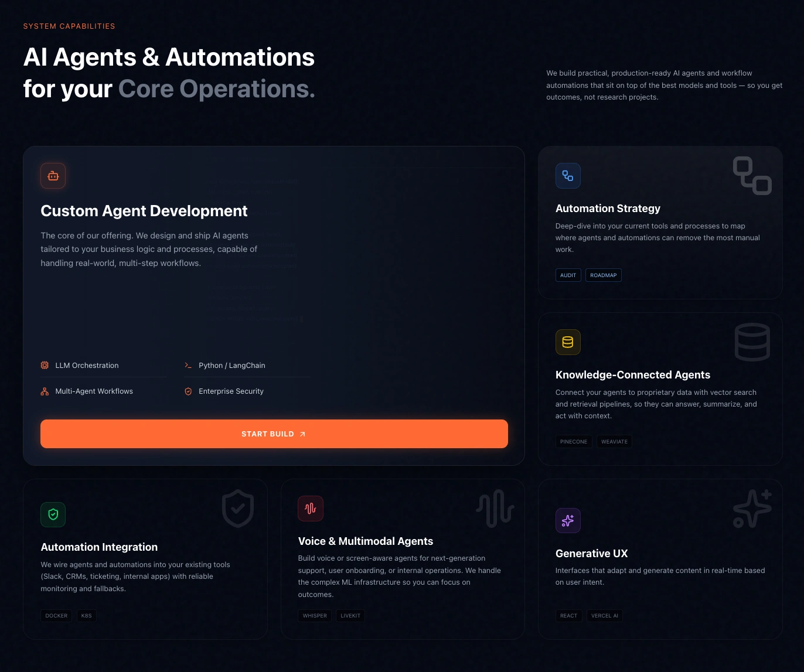804x672 pixels.
Task: Click the large shield check icon beside Automation Integration
Action: coord(238,509)
